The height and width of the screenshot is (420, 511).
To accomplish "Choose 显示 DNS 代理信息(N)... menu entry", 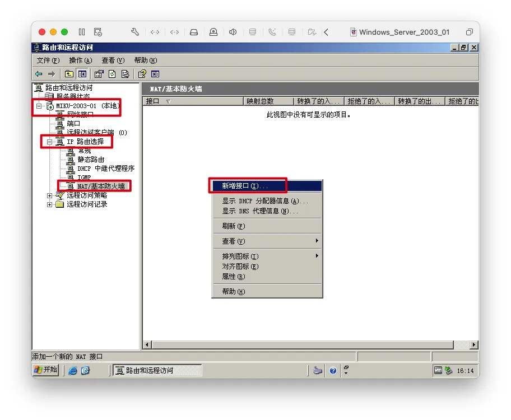I will click(x=267, y=211).
